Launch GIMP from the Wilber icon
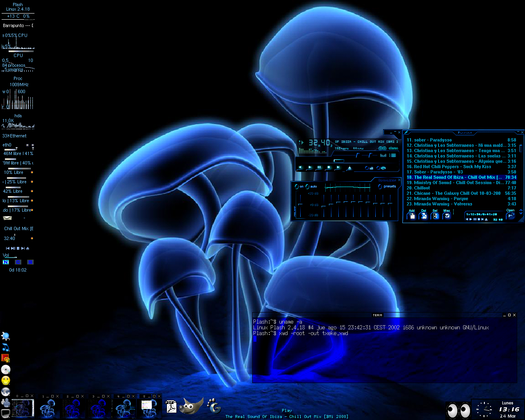This screenshot has height=420, width=525. 192,405
